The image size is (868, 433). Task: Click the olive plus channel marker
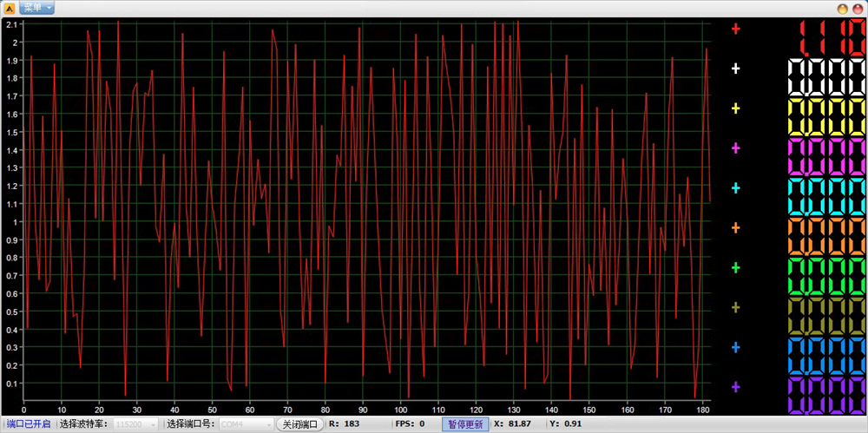click(736, 308)
